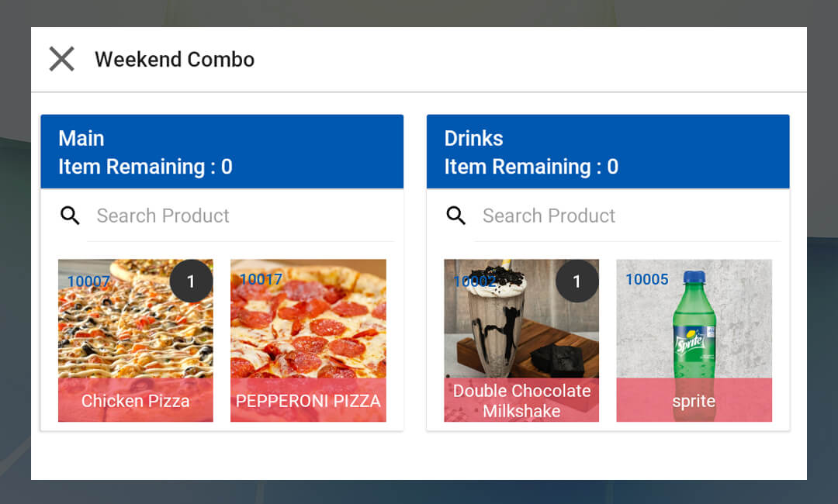The width and height of the screenshot is (838, 504).
Task: Click the quantity badge on the milkshake
Action: point(577,281)
